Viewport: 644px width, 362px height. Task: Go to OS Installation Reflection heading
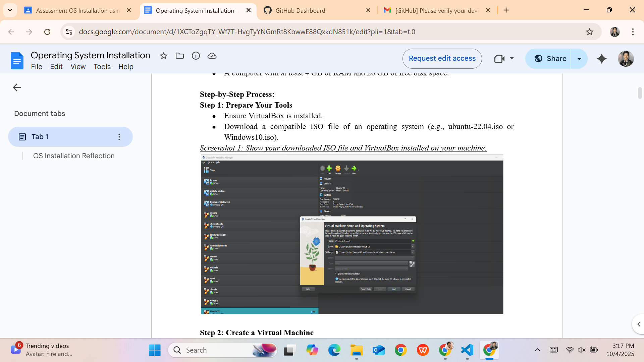pos(74,156)
